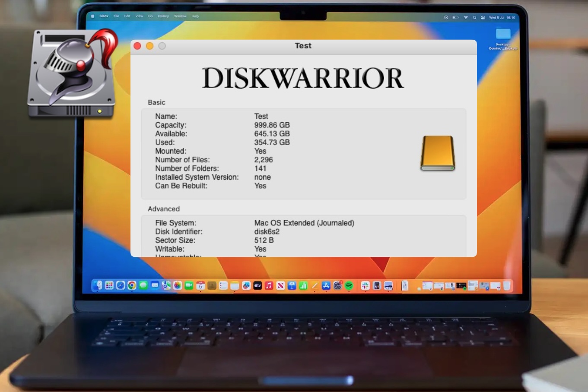Click the used value 354.73 GB
Viewport: 588px width, 392px height.
[272, 142]
